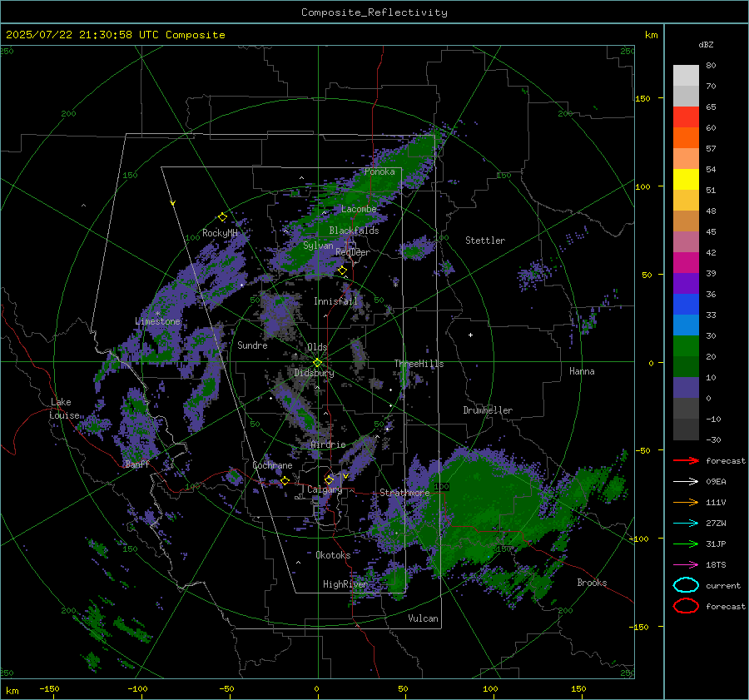
Task: Click the Sundre map label
Action: 252,345
